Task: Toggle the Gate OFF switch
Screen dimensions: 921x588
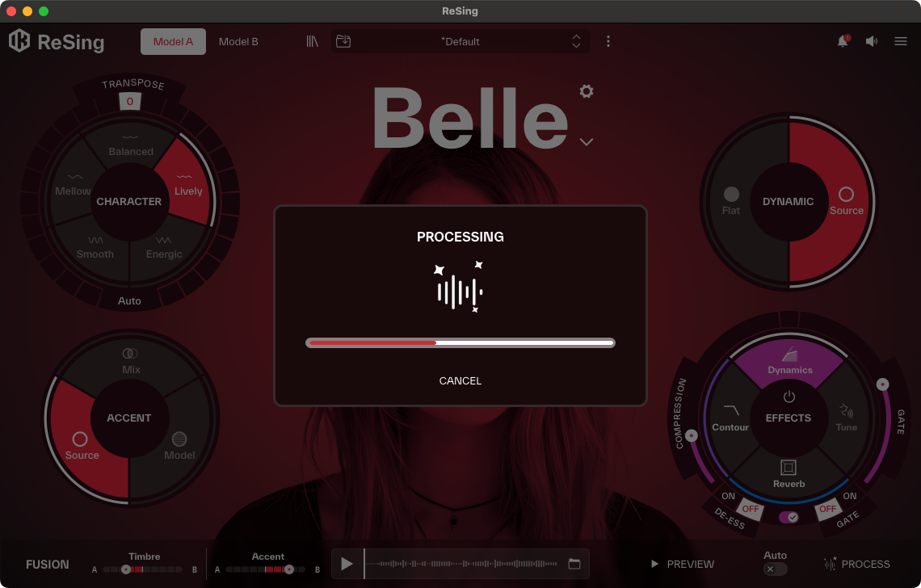Action: (826, 510)
